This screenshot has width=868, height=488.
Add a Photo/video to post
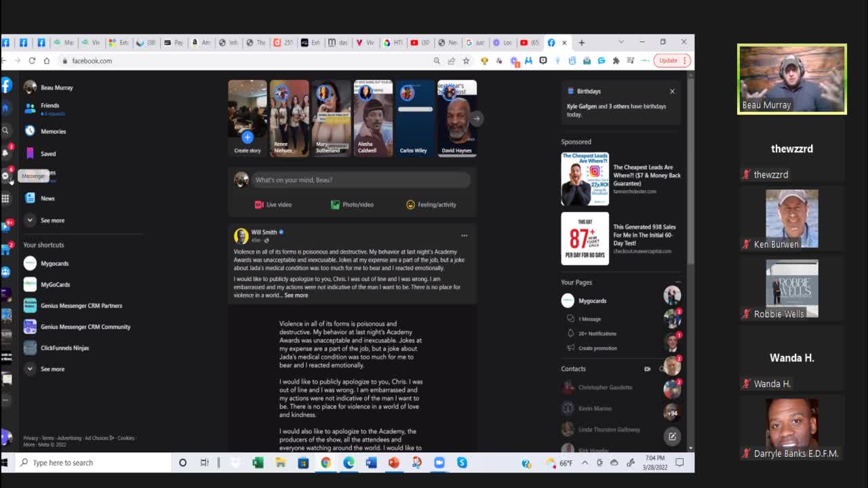pos(352,205)
